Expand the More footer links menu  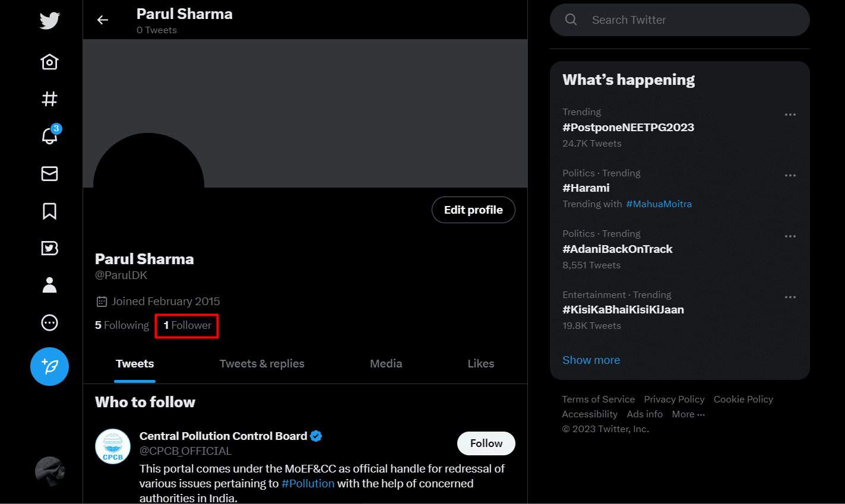point(688,414)
